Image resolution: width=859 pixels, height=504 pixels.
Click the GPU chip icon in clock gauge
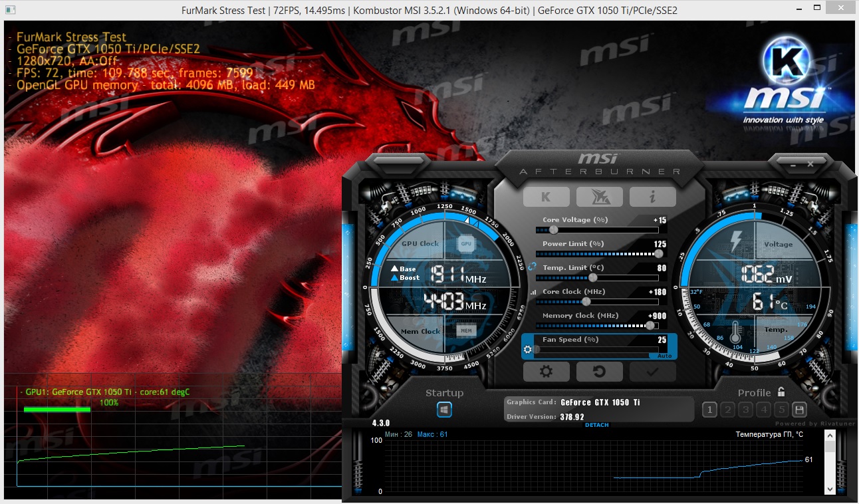466,244
